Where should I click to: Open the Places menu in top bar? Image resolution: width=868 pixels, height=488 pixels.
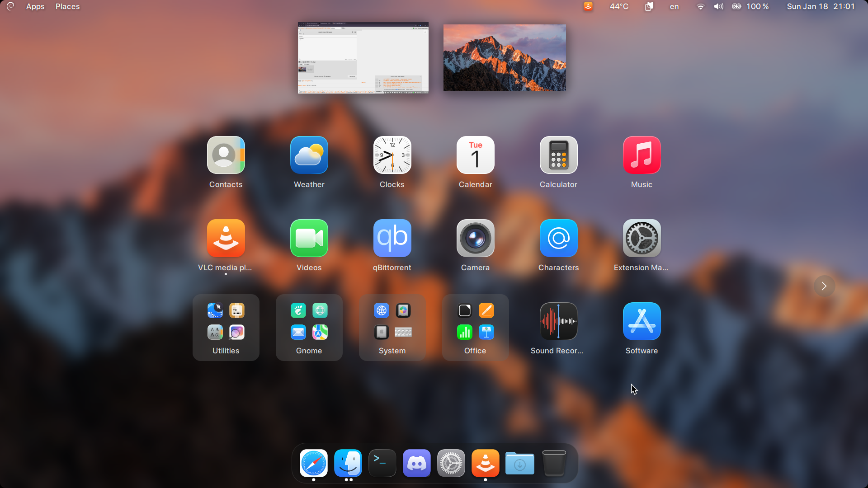click(x=67, y=6)
